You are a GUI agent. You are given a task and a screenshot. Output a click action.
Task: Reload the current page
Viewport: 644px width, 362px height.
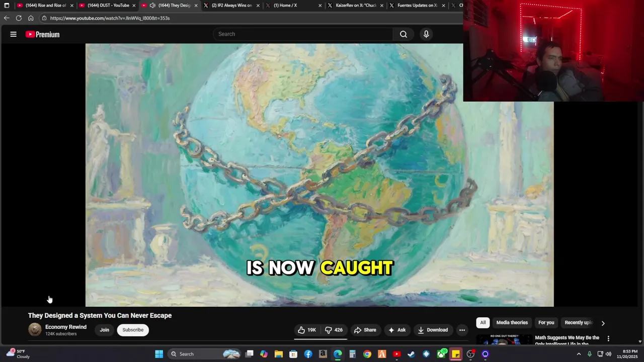(x=19, y=18)
